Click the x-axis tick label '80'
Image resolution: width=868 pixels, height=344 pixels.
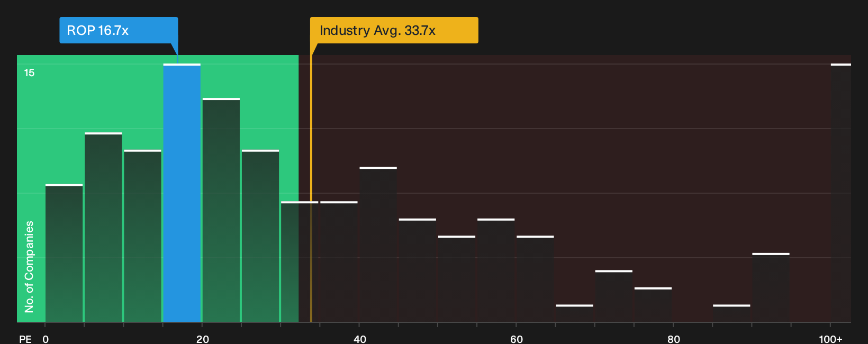click(x=673, y=339)
